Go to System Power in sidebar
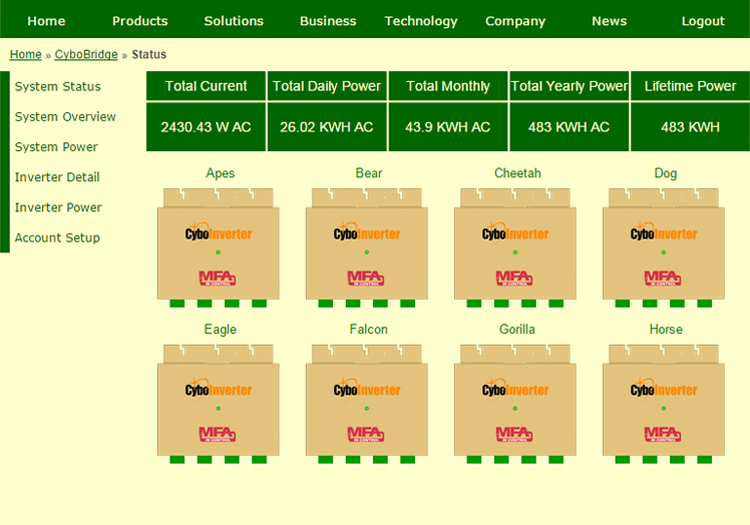The height and width of the screenshot is (525, 750). tap(56, 147)
